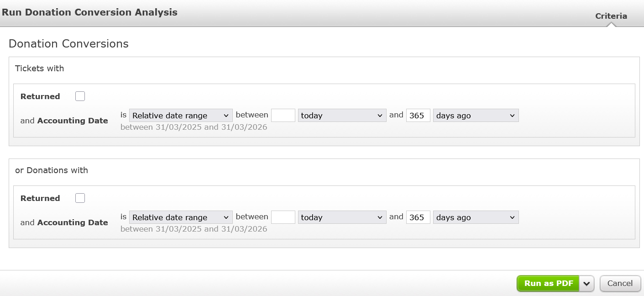
Task: Open the arrow menu beside Run as PDF
Action: click(586, 284)
